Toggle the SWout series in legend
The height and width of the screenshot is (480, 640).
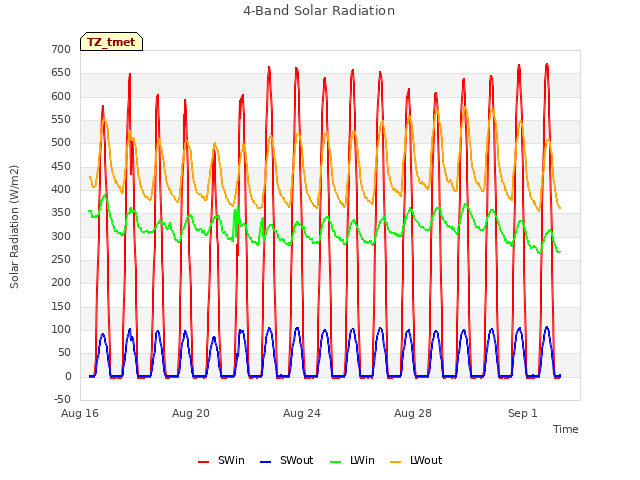(287, 461)
